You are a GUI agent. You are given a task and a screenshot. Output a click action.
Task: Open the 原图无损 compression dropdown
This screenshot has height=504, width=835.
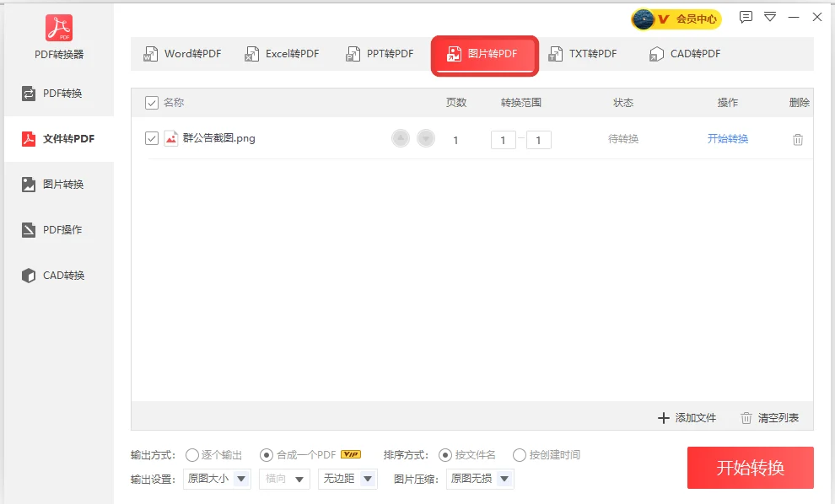coord(480,479)
